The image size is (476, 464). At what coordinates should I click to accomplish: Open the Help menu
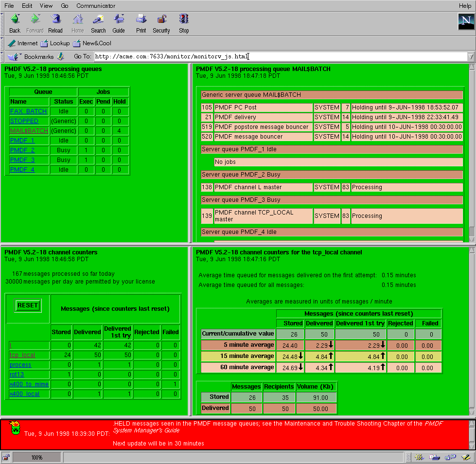465,5
